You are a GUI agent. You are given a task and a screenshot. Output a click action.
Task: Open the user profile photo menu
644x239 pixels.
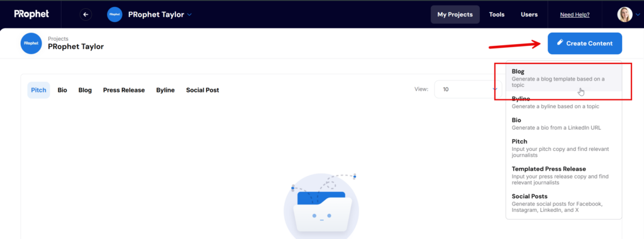pyautogui.click(x=625, y=14)
